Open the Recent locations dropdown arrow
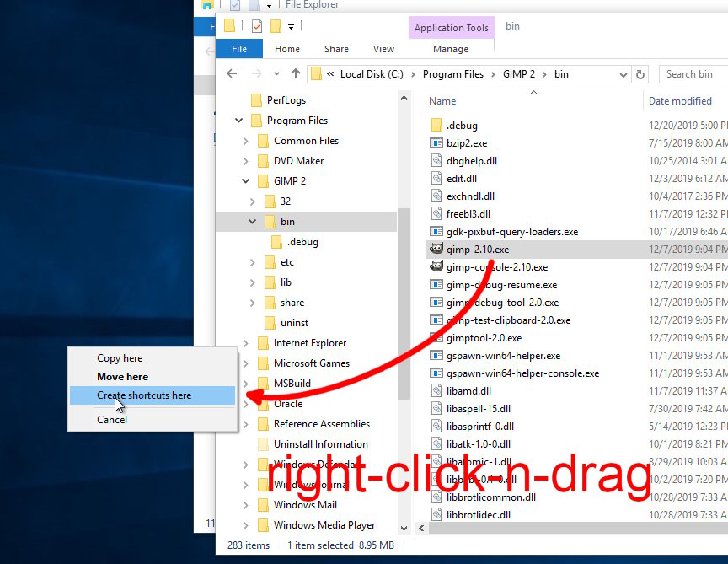The image size is (728, 564). pyautogui.click(x=277, y=74)
